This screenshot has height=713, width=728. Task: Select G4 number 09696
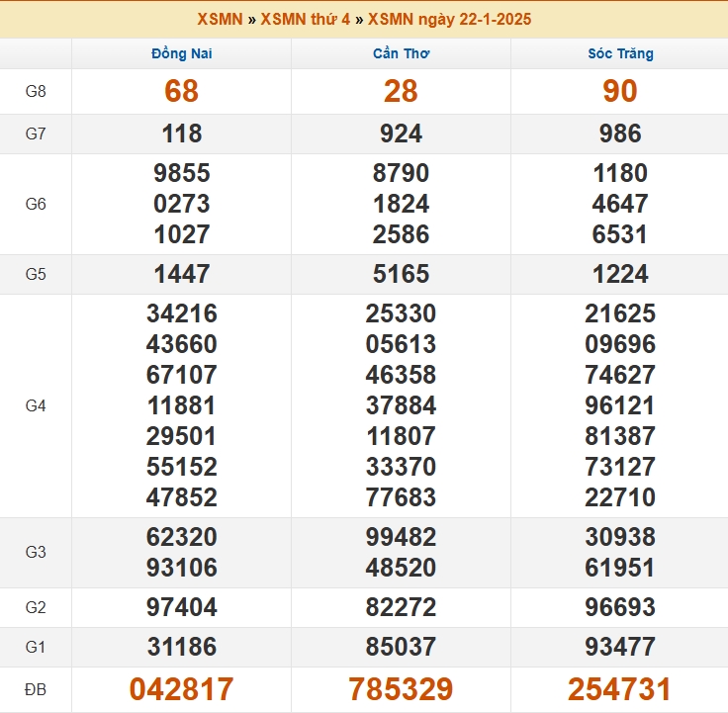(x=620, y=344)
